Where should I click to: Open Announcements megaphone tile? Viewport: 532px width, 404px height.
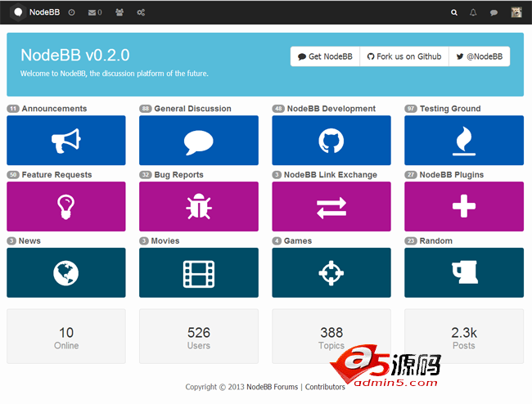(x=66, y=141)
